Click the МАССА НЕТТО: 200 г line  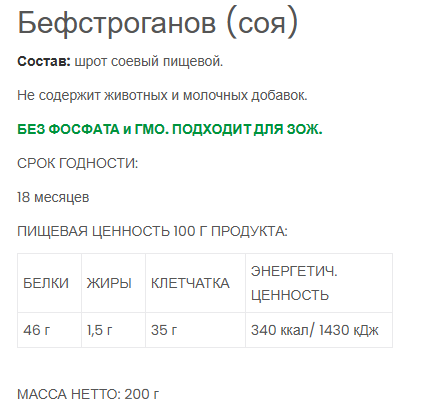click(88, 394)
